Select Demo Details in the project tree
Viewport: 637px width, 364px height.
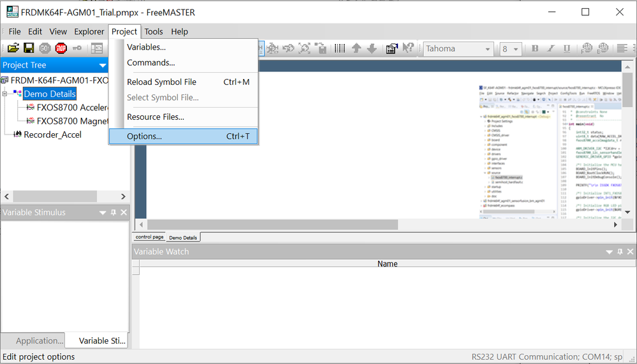pos(50,94)
